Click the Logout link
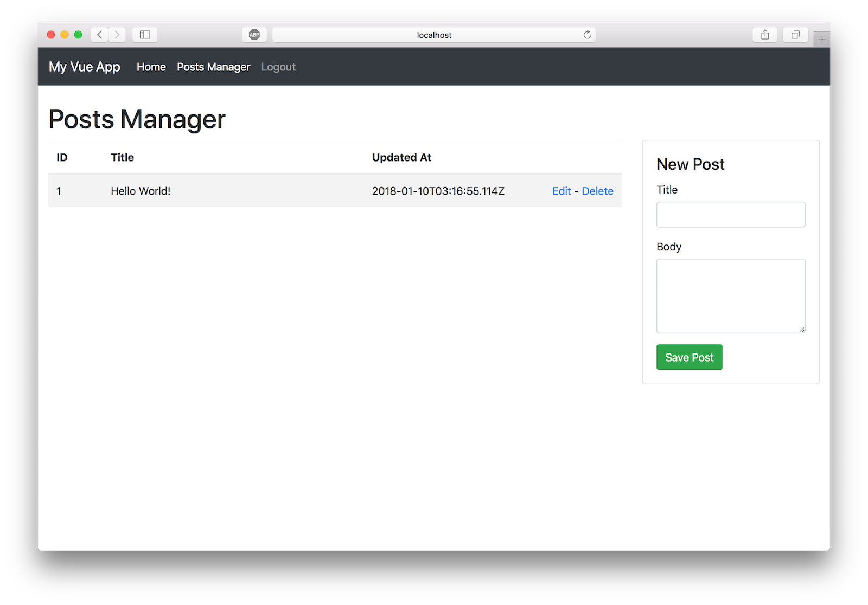 (278, 67)
